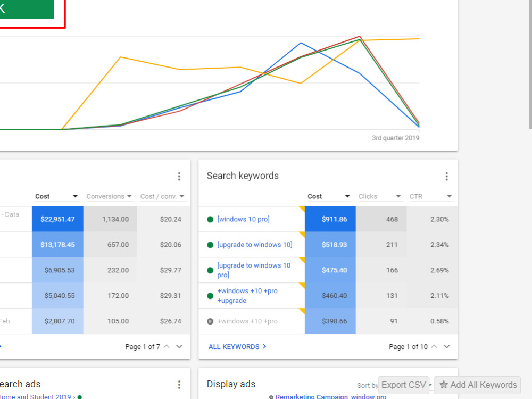Open ALL KEYWORDS link

point(237,347)
